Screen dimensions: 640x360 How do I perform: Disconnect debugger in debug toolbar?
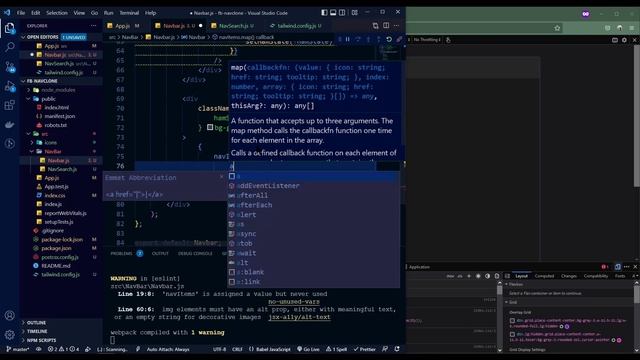tap(399, 39)
